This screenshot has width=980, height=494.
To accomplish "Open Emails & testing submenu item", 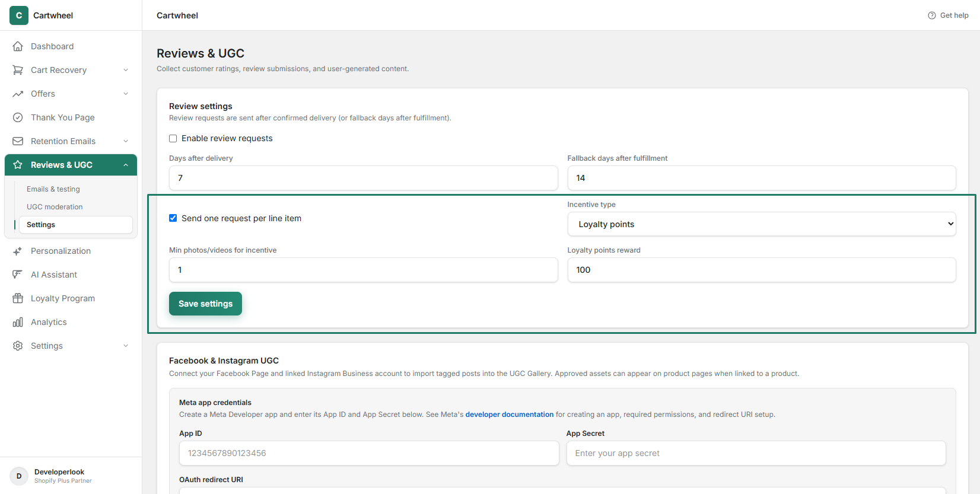I will 76,189.
